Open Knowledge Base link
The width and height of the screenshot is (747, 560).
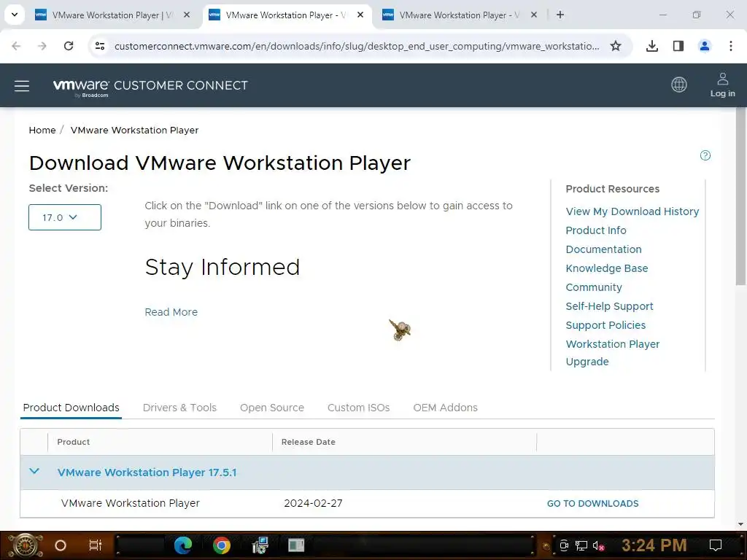(x=606, y=268)
